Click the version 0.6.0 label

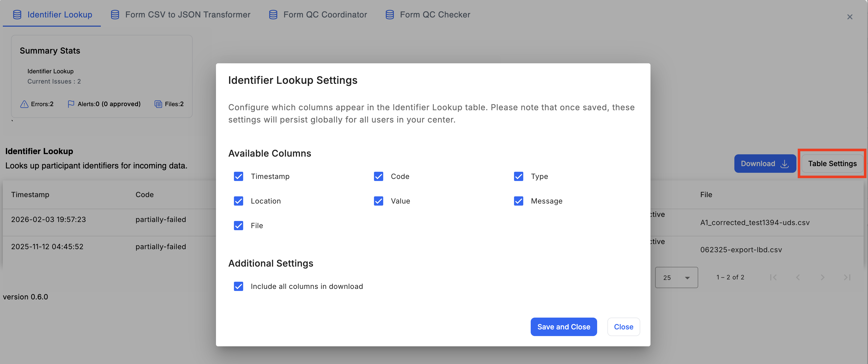26,297
